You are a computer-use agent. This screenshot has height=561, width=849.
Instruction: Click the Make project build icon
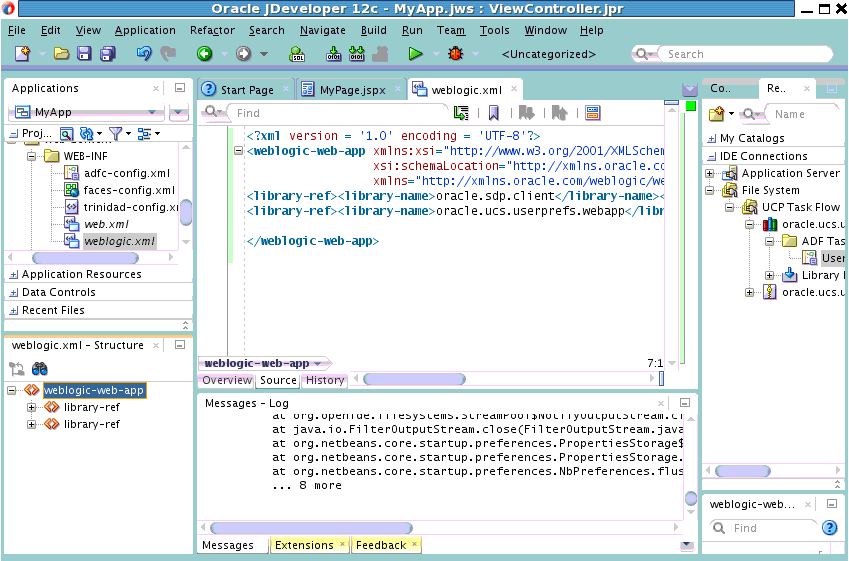[x=334, y=54]
